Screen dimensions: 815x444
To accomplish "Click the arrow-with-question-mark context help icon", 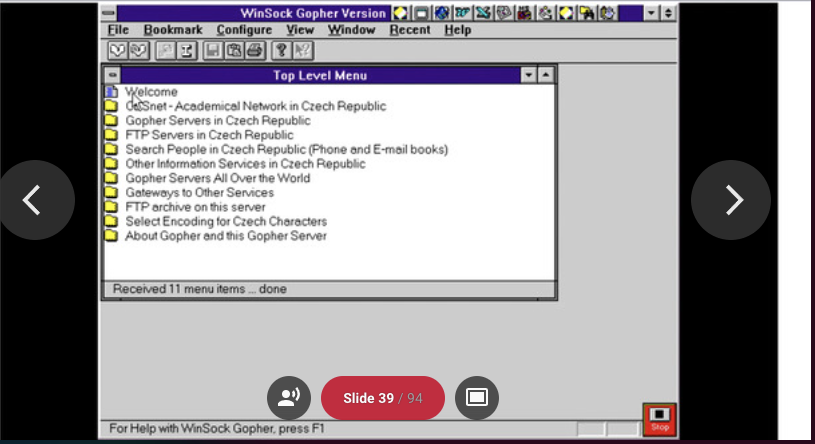I will click(x=303, y=50).
